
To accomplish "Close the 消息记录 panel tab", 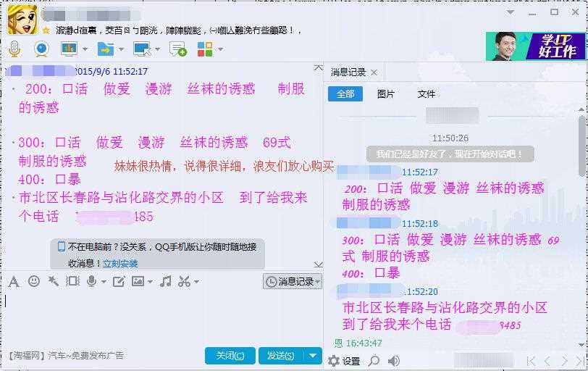I will (x=374, y=72).
